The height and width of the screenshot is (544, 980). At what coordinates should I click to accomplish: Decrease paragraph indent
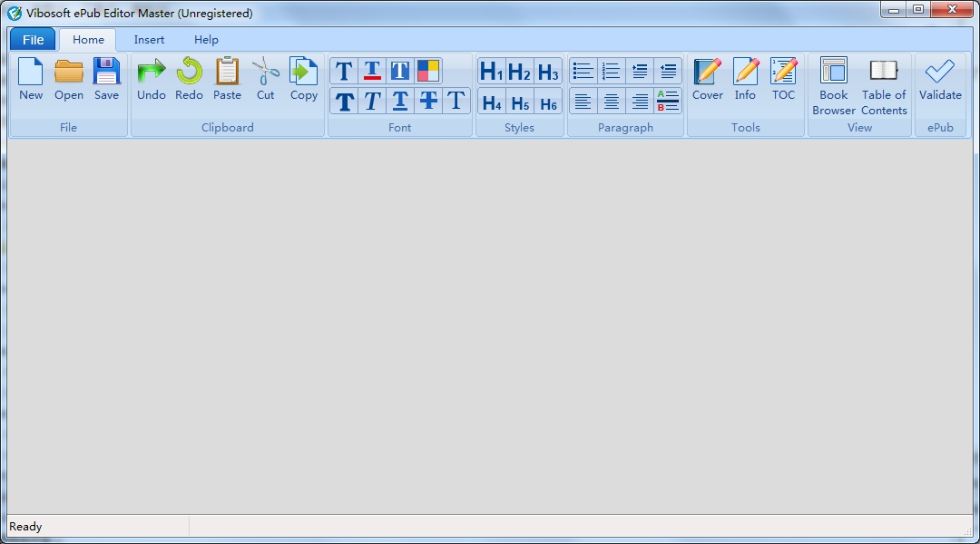coord(668,72)
